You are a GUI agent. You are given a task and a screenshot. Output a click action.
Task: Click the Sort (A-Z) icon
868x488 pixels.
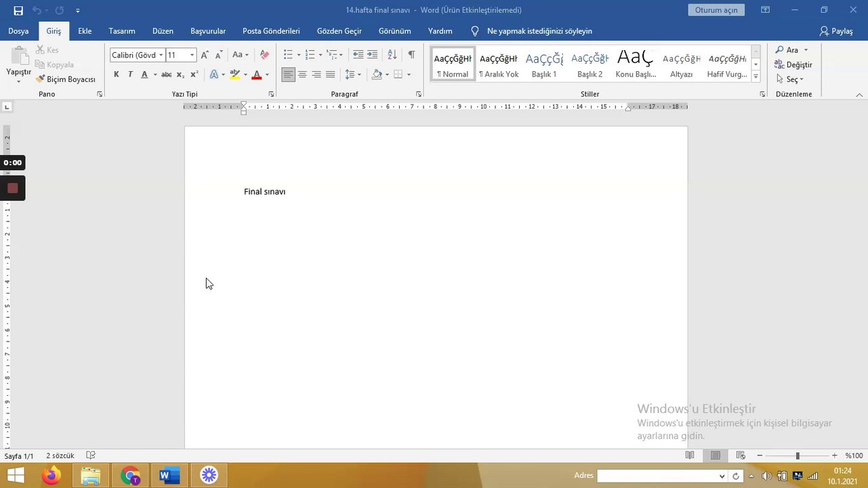392,55
